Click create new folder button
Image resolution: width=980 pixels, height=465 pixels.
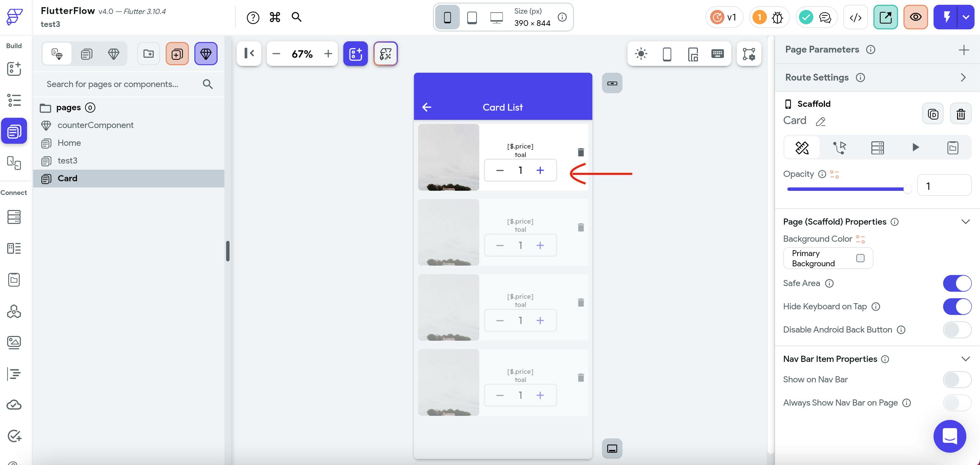pos(148,54)
